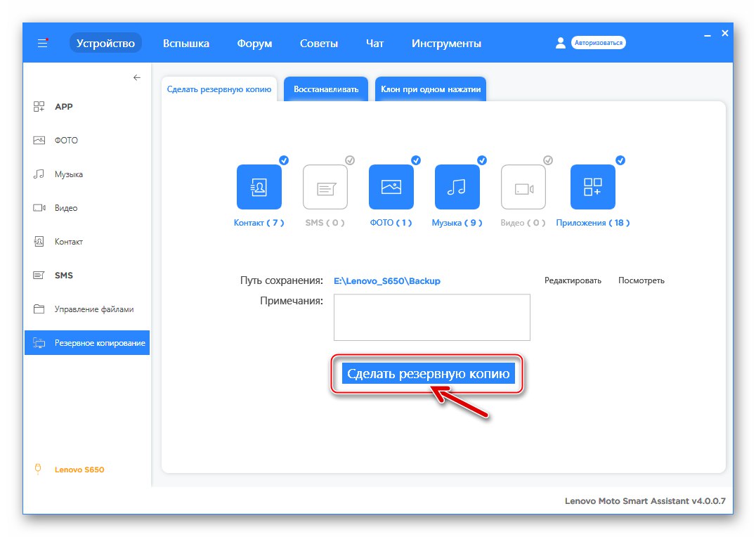Viewport: 756px width, 537px height.
Task: Uncheck the Музыка checkmark
Action: [x=482, y=160]
